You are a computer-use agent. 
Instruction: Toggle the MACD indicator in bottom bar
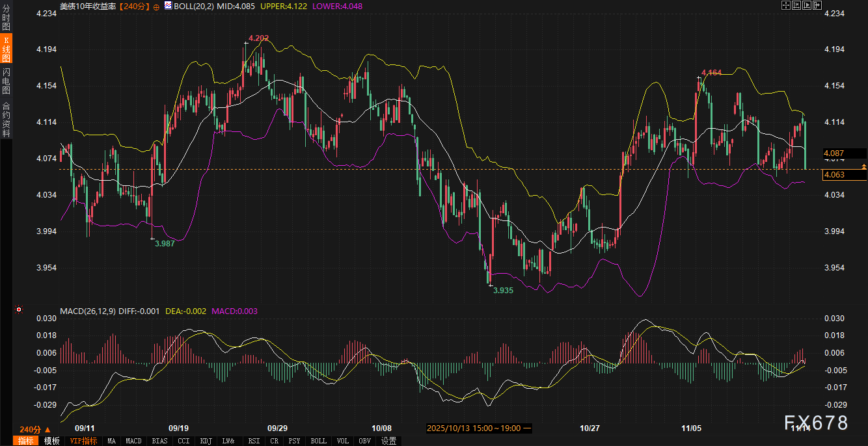[x=133, y=441]
